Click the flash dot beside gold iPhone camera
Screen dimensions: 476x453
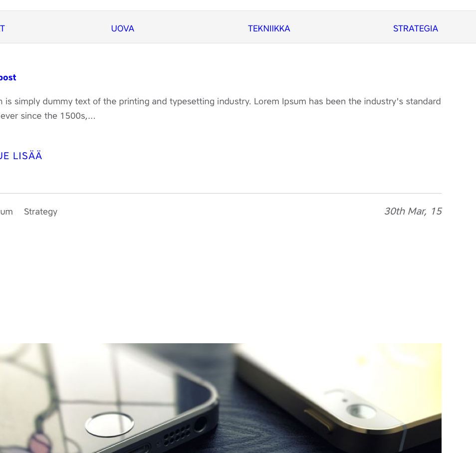click(345, 401)
